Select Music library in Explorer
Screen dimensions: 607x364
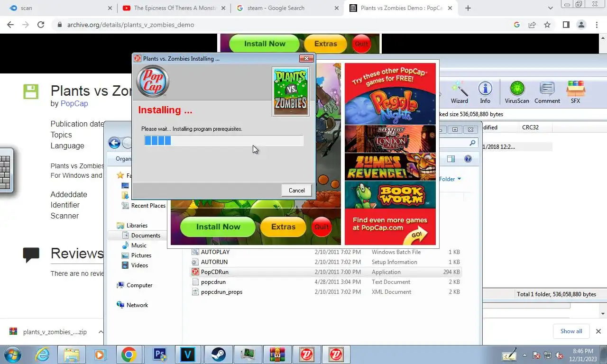pyautogui.click(x=138, y=245)
